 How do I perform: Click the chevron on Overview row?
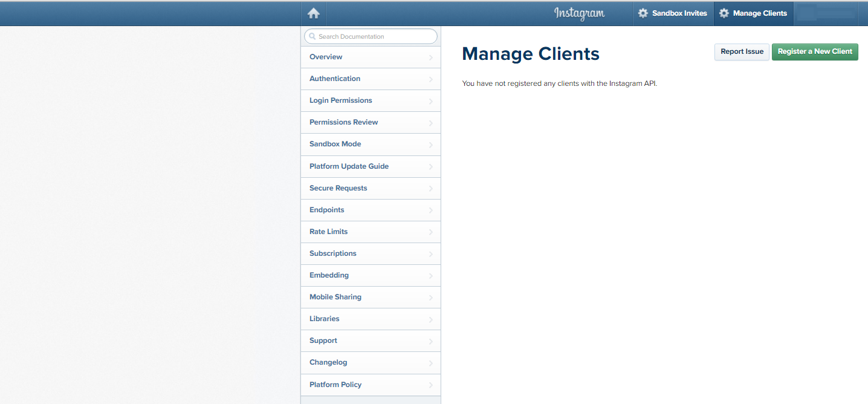[431, 58]
